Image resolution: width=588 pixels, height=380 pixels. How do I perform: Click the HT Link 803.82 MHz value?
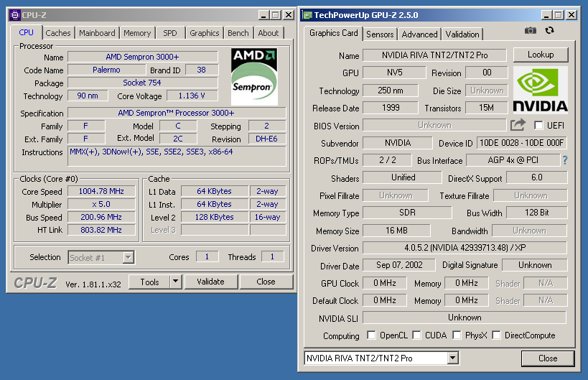pos(101,230)
